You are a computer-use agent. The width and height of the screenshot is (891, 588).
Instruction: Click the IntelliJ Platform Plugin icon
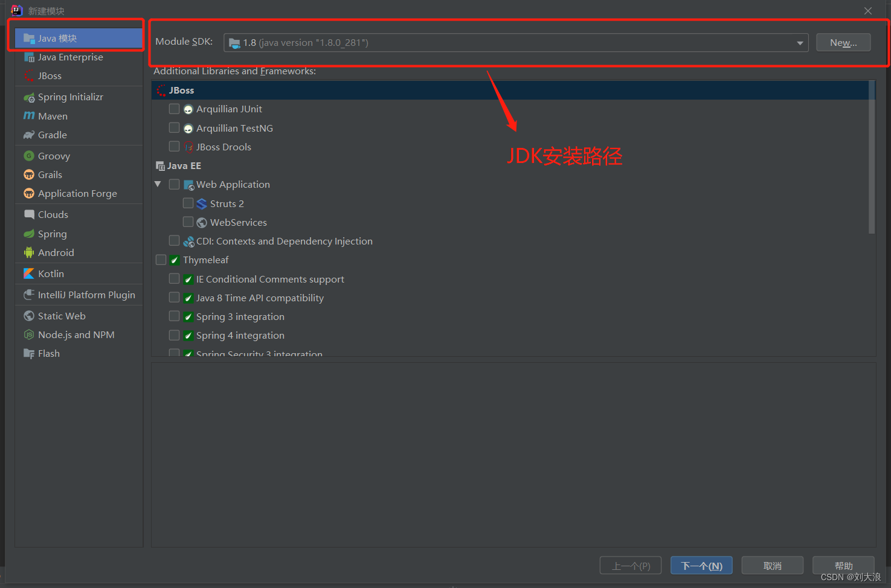pos(29,295)
